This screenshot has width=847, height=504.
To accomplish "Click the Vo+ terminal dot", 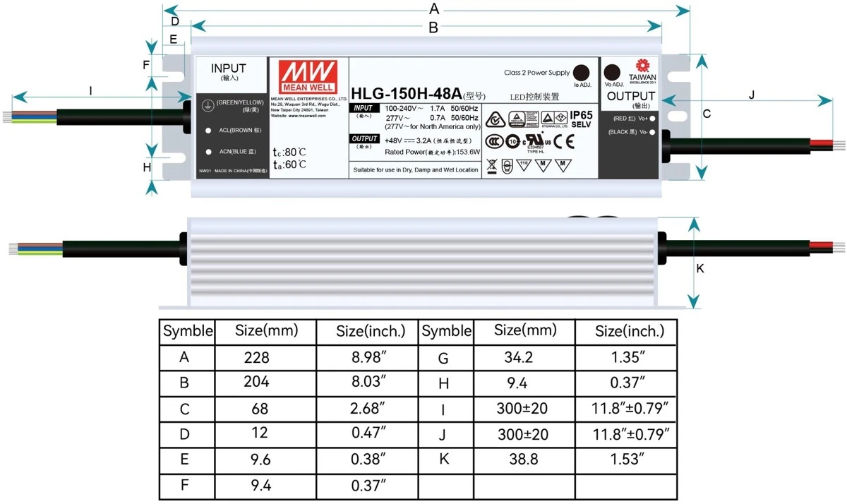I will [x=652, y=119].
